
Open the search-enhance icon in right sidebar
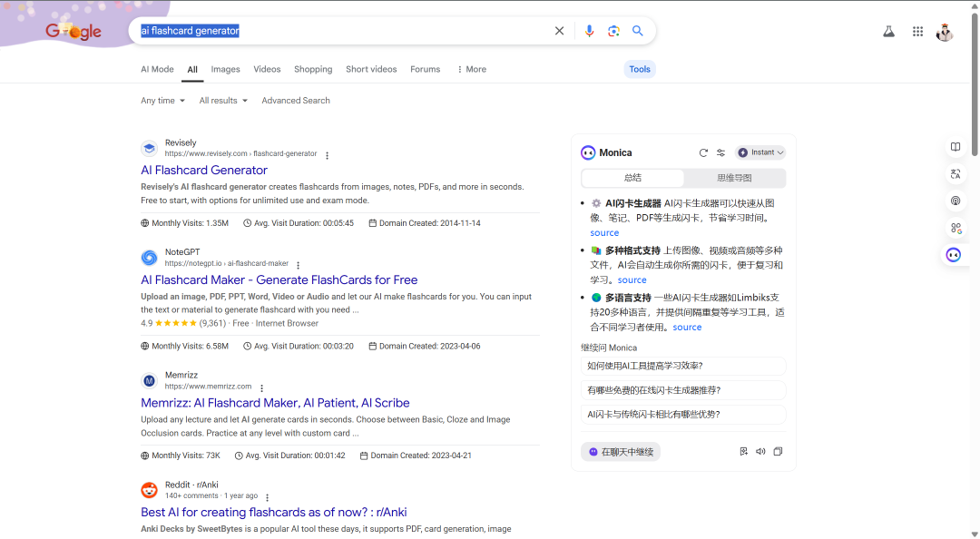click(x=955, y=229)
